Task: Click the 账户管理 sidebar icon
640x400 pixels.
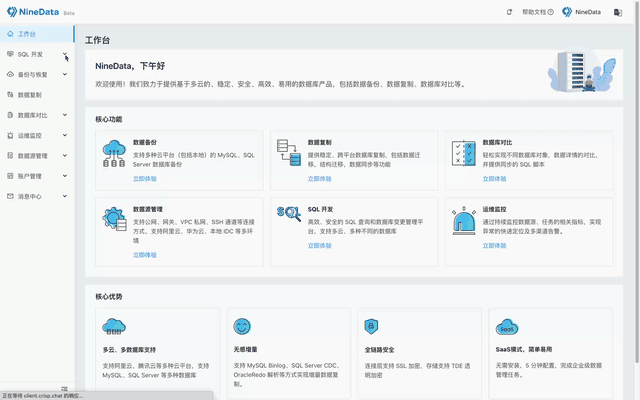Action: (x=10, y=176)
